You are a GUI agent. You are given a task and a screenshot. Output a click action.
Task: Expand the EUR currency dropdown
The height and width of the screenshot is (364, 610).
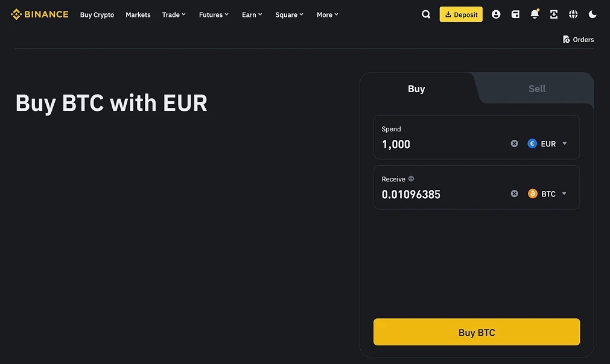point(548,143)
